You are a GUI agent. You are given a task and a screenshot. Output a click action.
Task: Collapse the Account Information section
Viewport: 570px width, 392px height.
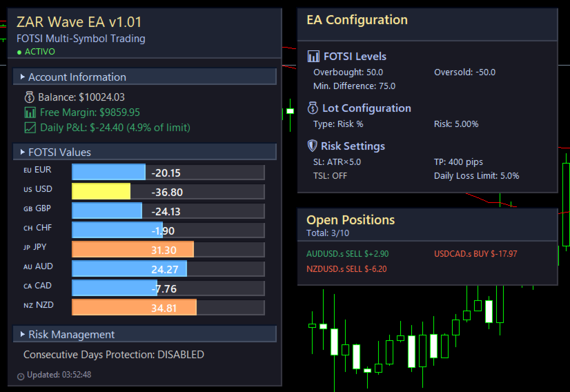click(x=23, y=77)
